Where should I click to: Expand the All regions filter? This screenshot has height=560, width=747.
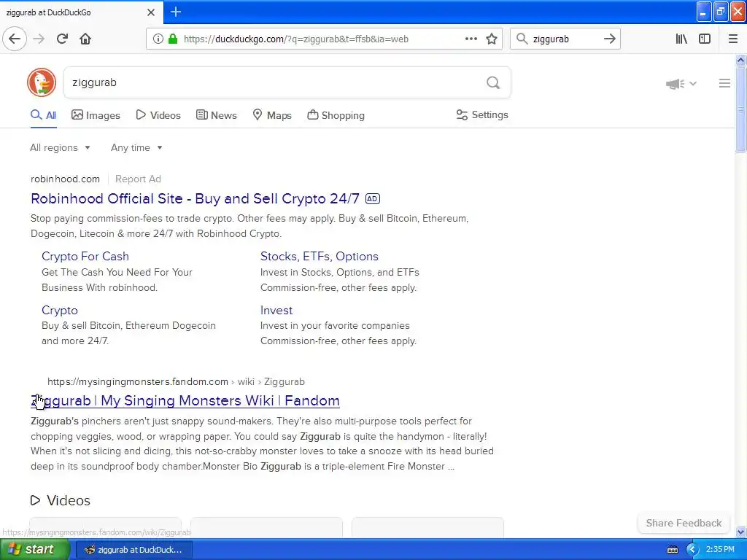pyautogui.click(x=60, y=147)
